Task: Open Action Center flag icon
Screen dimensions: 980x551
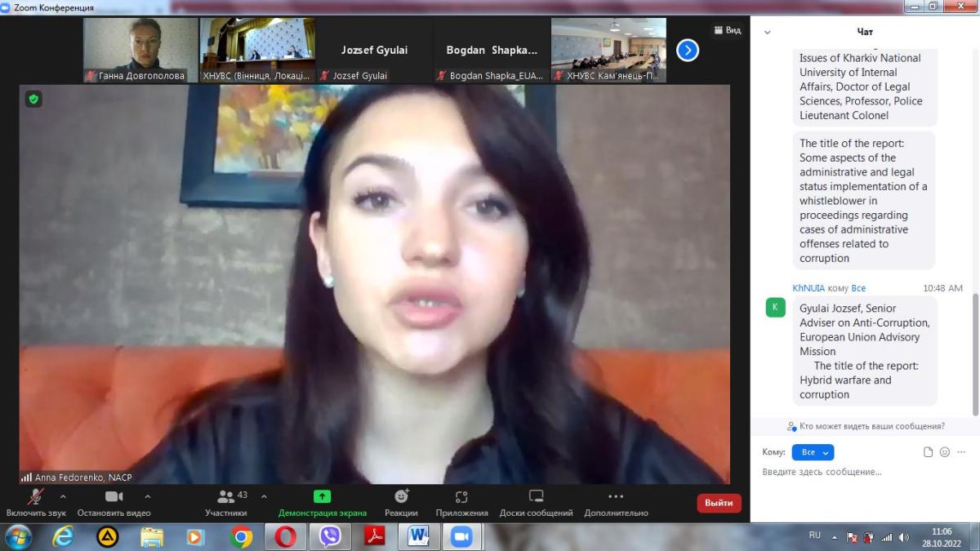Action: point(852,537)
